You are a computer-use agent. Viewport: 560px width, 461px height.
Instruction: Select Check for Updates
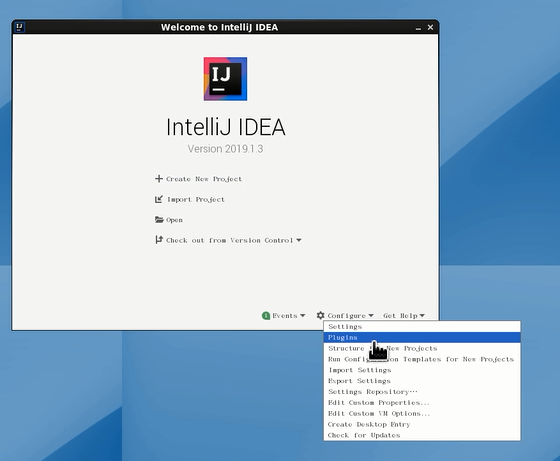(422, 435)
